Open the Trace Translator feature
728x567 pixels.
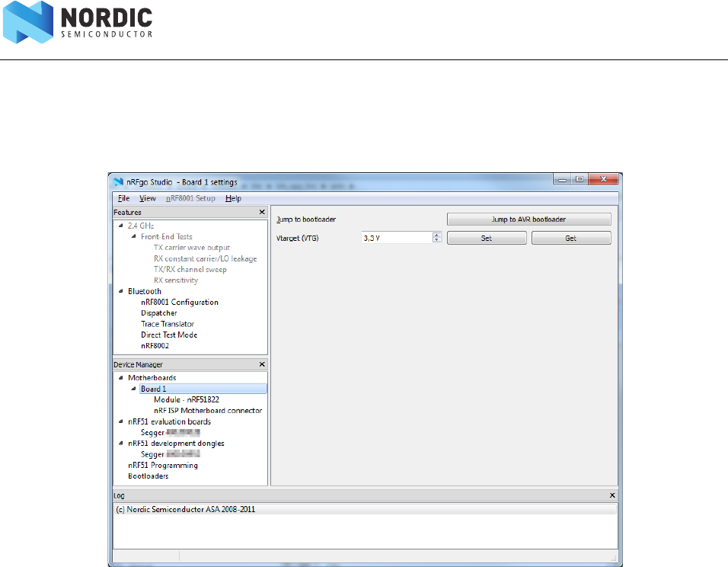pyautogui.click(x=168, y=324)
